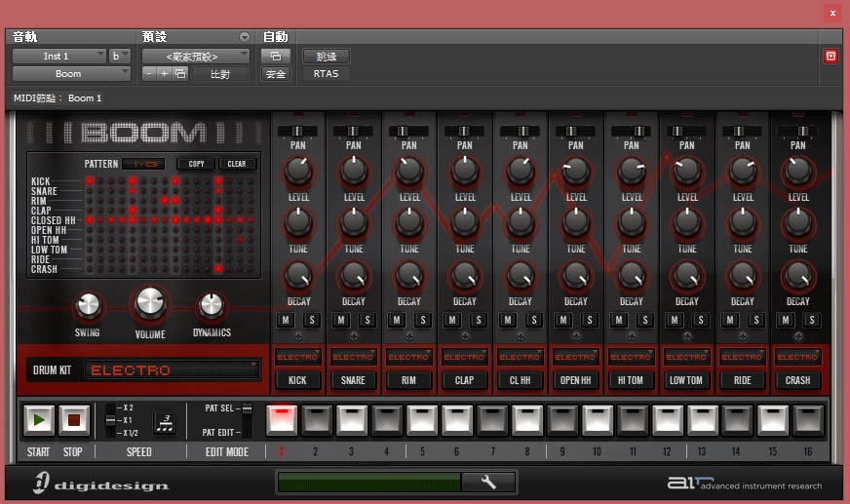
Task: Click the red target button in the plugin header
Action: [x=831, y=56]
